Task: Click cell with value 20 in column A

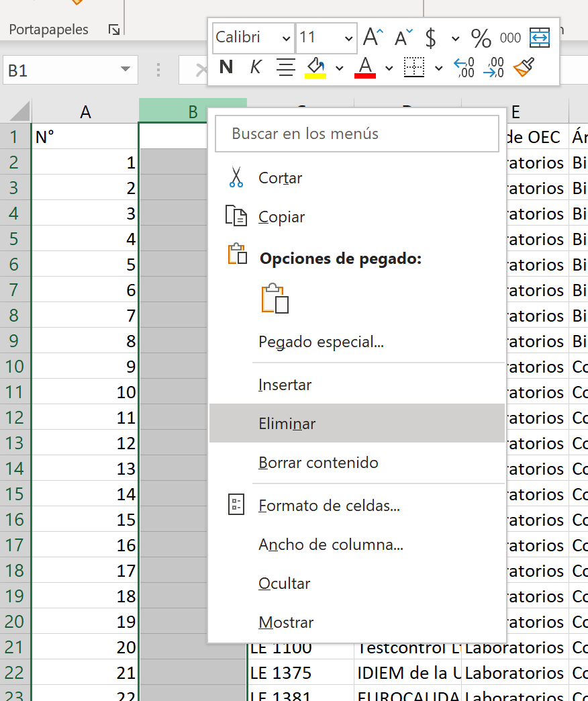Action: point(85,647)
